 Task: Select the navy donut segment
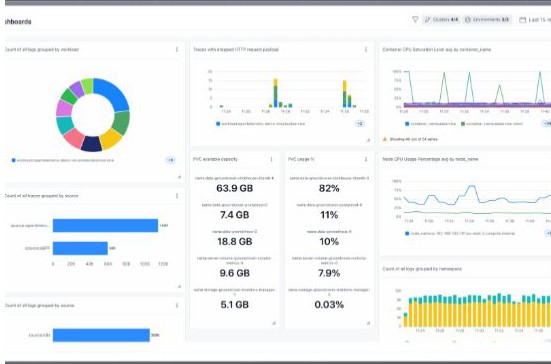(91, 144)
